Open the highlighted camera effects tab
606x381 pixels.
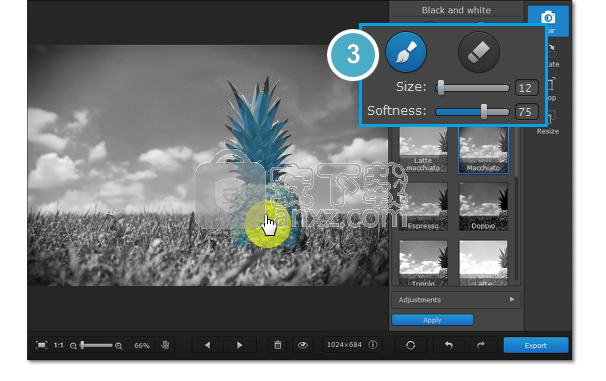point(548,20)
